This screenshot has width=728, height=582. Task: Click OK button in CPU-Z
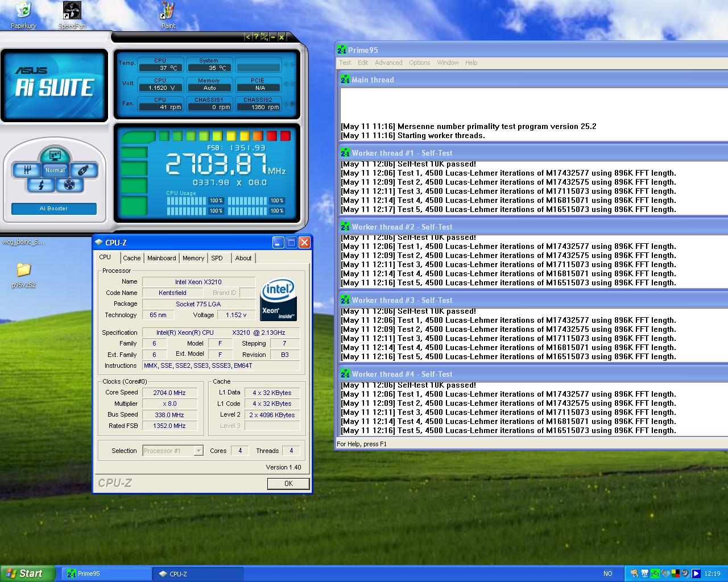(288, 484)
